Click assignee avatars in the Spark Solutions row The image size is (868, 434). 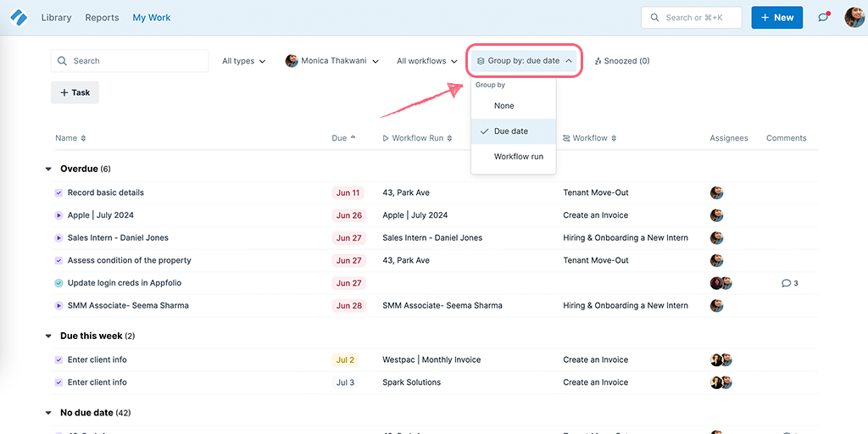pos(721,382)
